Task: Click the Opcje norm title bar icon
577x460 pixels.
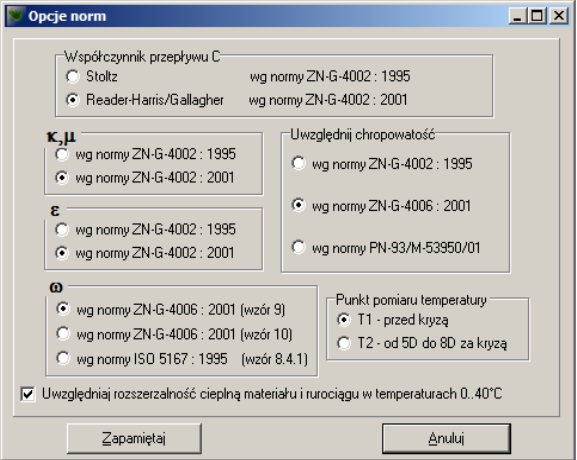Action: (x=16, y=16)
